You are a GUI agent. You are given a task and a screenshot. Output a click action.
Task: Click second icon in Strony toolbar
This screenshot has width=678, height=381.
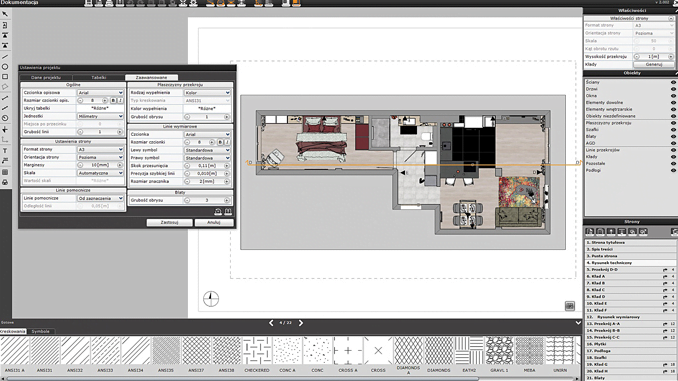(x=601, y=232)
